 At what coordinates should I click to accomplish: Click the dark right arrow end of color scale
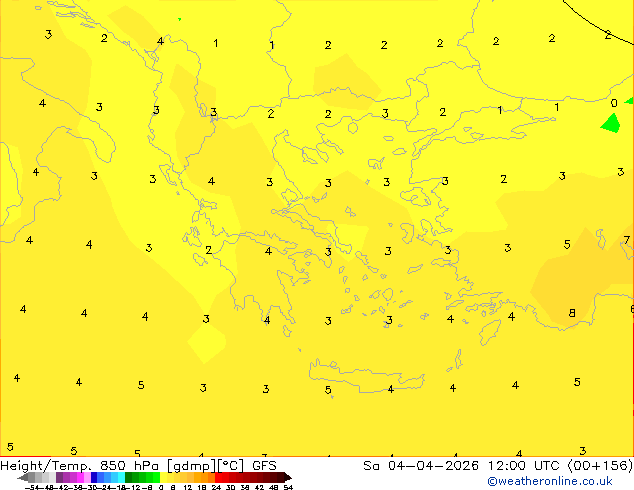pyautogui.click(x=288, y=477)
